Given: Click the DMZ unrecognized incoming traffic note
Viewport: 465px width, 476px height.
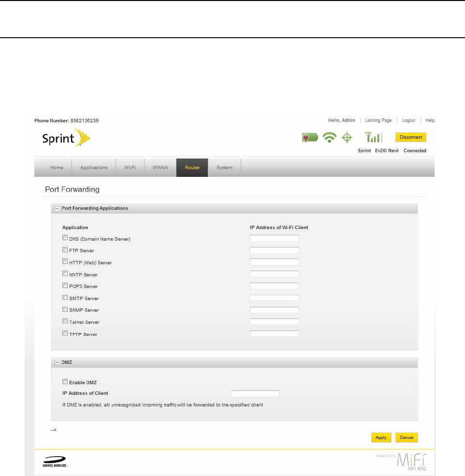Looking at the screenshot, I should pos(163,405).
